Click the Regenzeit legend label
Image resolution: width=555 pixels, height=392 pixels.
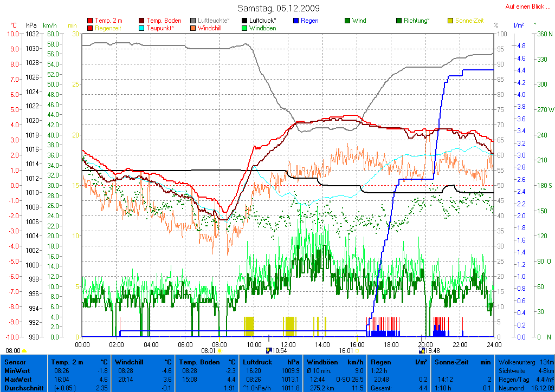(109, 28)
